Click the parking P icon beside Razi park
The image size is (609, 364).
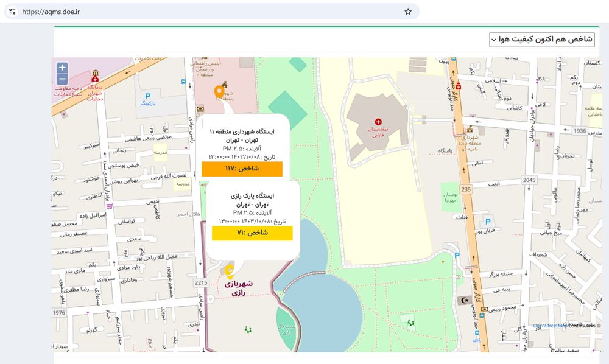(457, 255)
